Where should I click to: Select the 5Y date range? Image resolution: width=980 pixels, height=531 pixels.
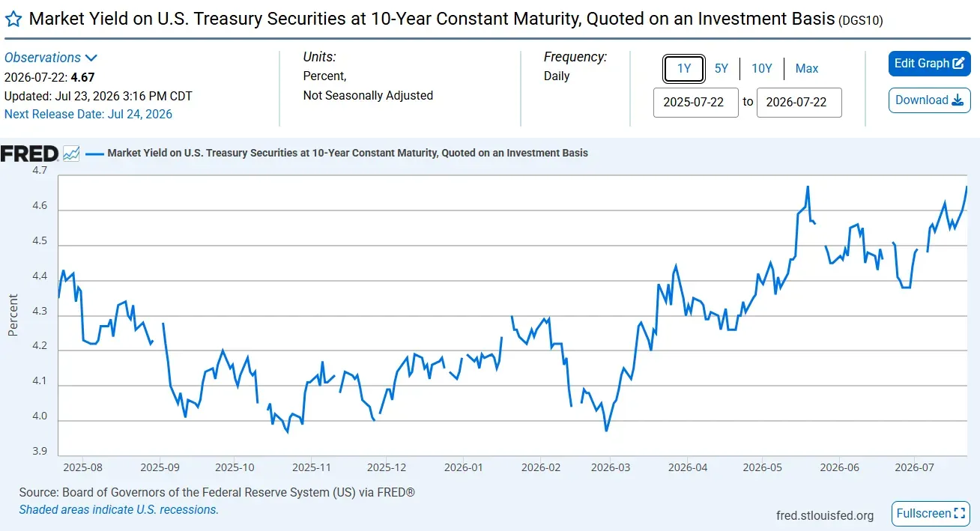pos(721,69)
